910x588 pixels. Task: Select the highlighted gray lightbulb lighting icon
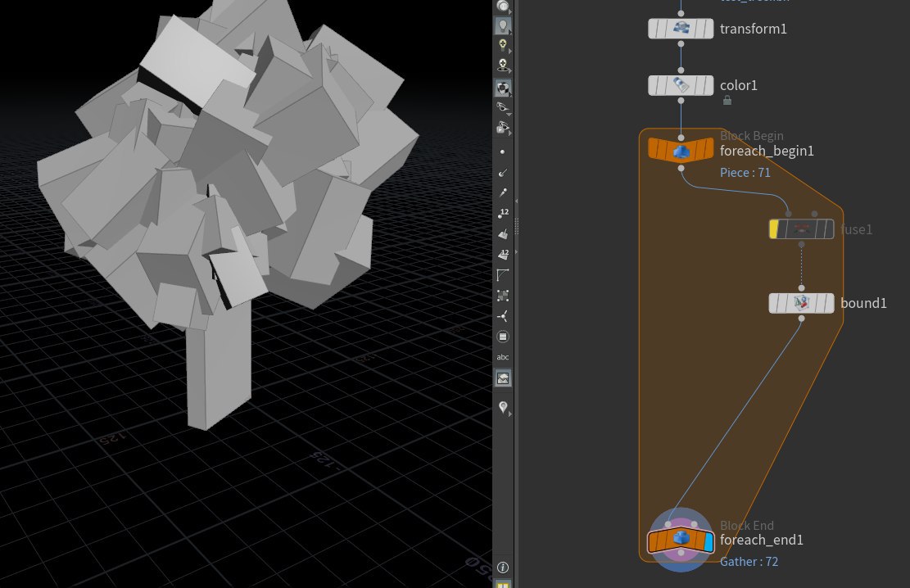coord(503,25)
